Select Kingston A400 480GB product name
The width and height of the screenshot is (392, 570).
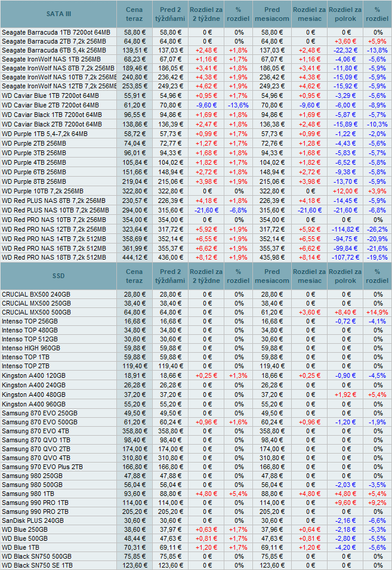pos(34,395)
